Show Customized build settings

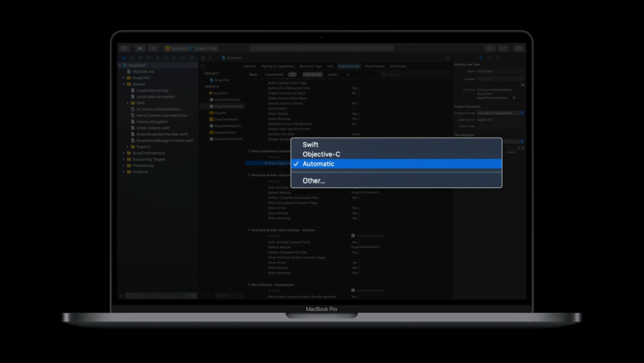click(x=274, y=75)
